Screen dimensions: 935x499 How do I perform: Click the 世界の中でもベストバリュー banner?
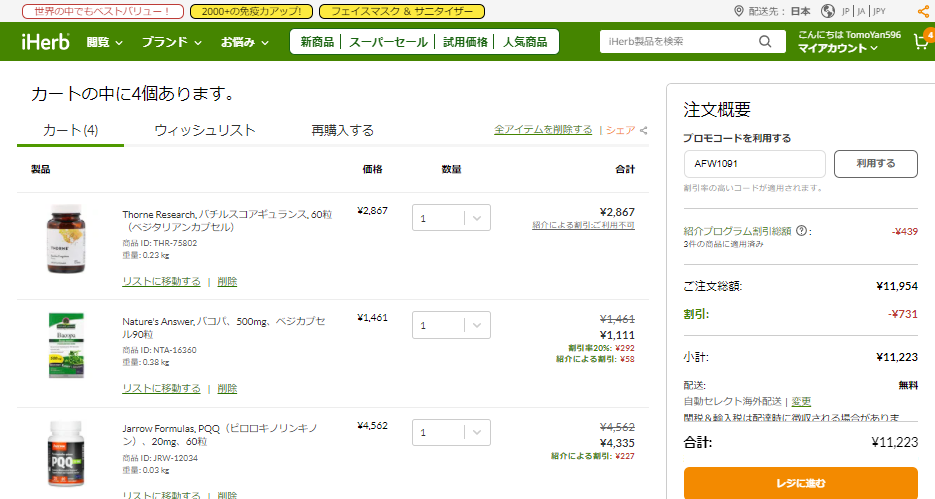click(x=102, y=11)
